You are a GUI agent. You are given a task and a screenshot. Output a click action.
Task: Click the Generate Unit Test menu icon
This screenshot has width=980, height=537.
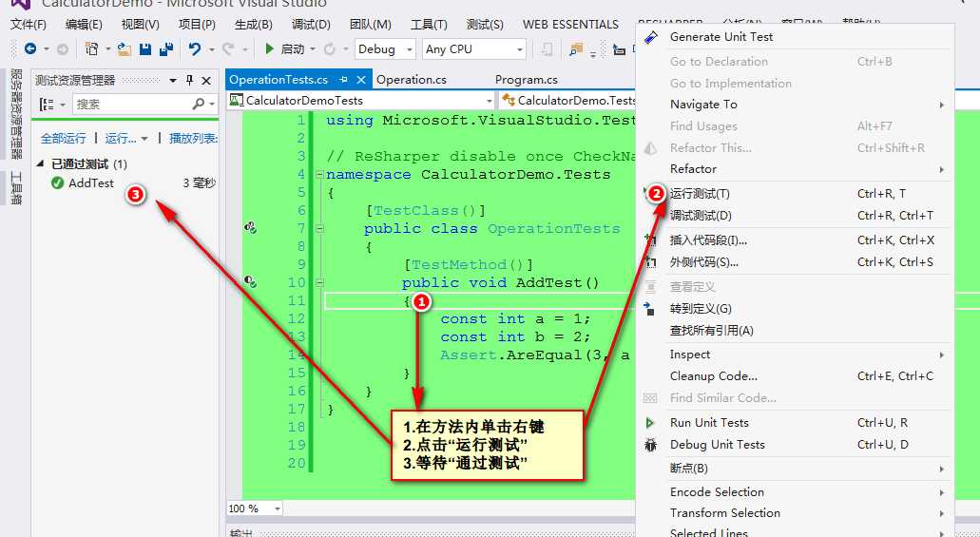coord(650,37)
